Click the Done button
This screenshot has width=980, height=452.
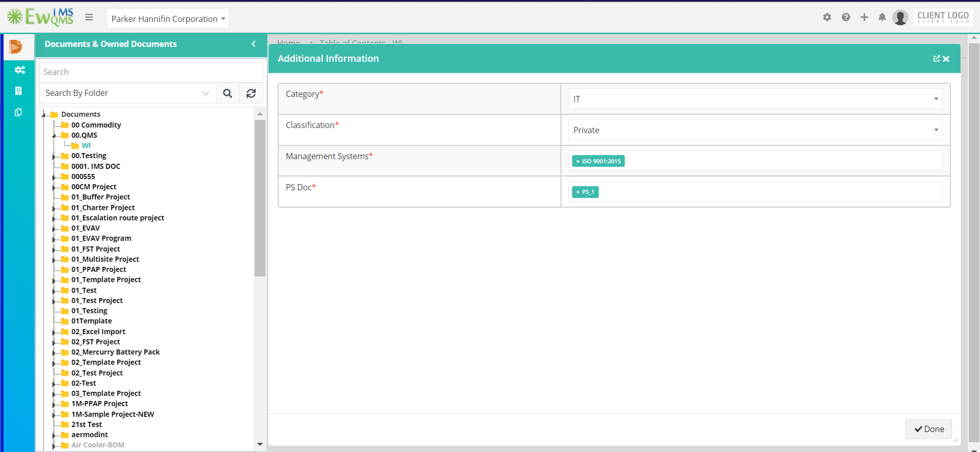[x=928, y=429]
